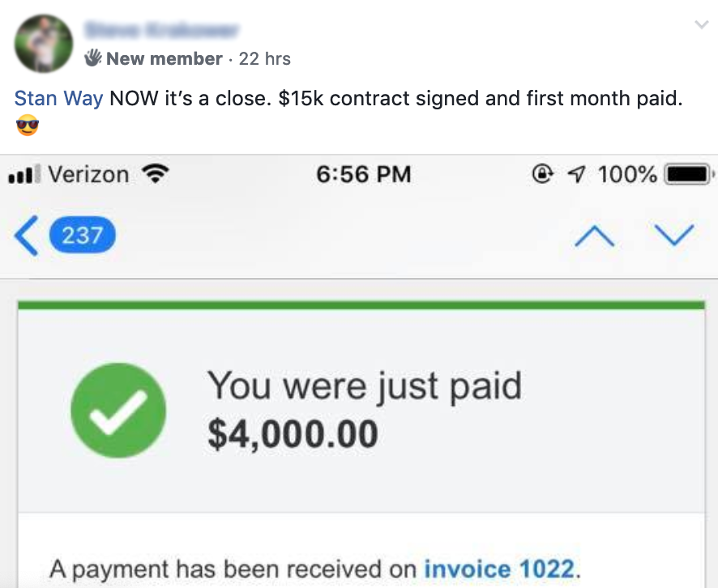This screenshot has height=588, width=718.
Task: Click the Stan Way mention link
Action: (x=58, y=99)
